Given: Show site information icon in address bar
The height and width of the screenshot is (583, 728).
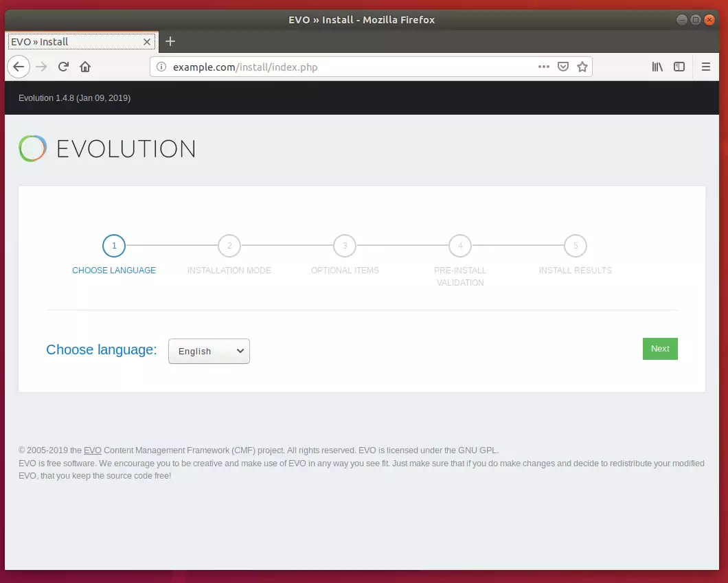Looking at the screenshot, I should [161, 67].
